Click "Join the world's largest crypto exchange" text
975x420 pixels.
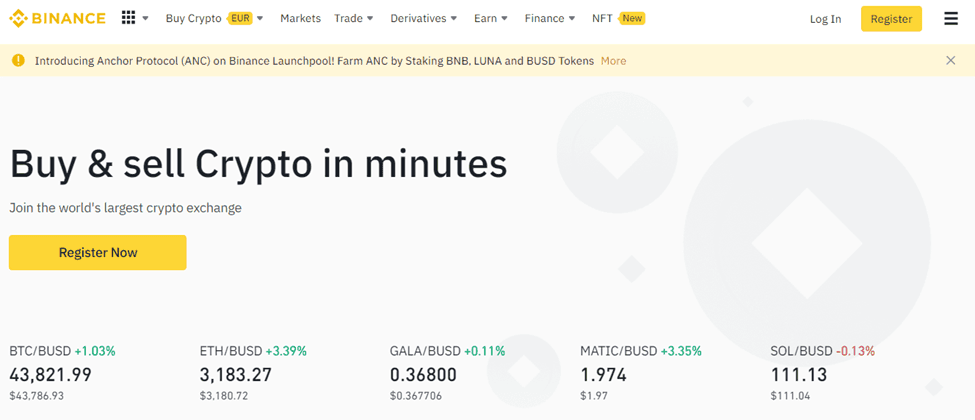point(126,208)
